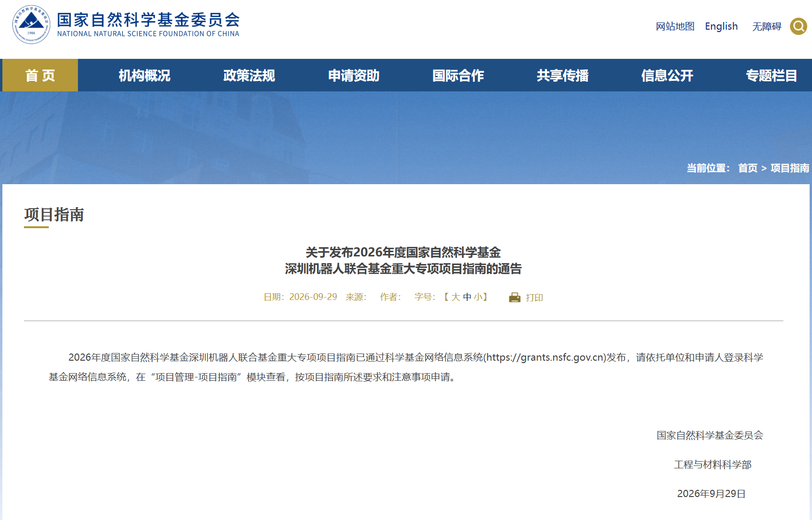Click the article title 关于发布2026年度国家自然科学基金
This screenshot has width=812, height=520.
coord(403,252)
